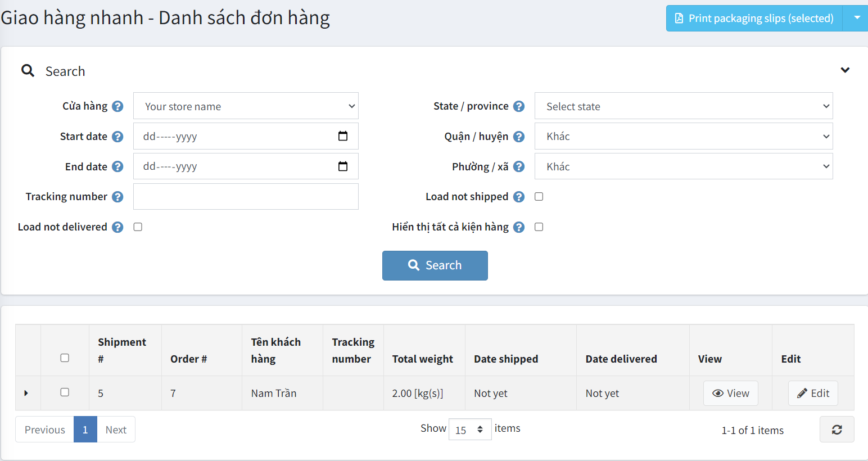Click help icon next to State / province
Viewport: 868px width, 461px height.
pyautogui.click(x=519, y=106)
